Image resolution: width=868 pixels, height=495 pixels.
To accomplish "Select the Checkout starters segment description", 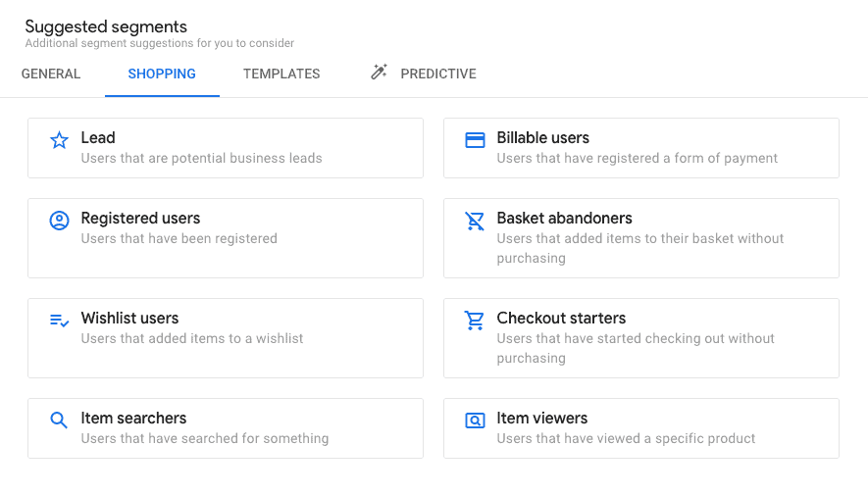I will pyautogui.click(x=636, y=348).
